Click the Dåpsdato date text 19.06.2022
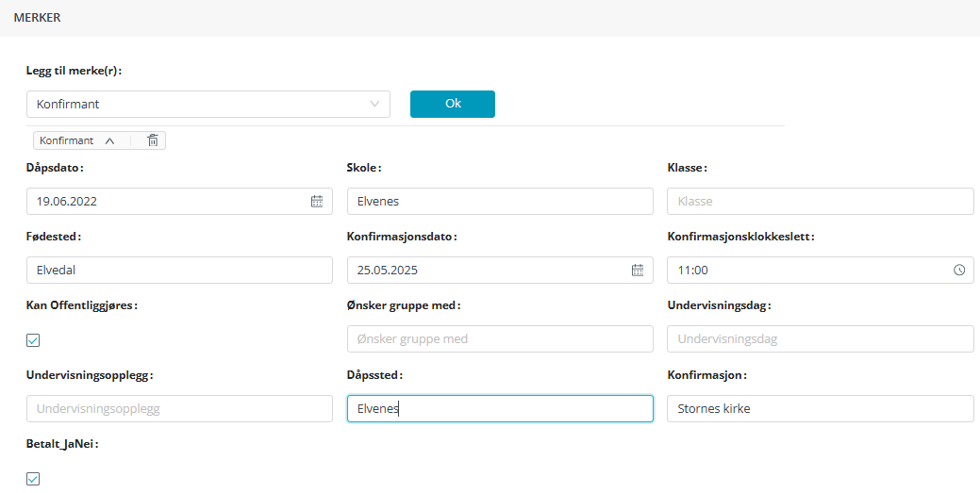Image resolution: width=980 pixels, height=493 pixels. pos(67,201)
